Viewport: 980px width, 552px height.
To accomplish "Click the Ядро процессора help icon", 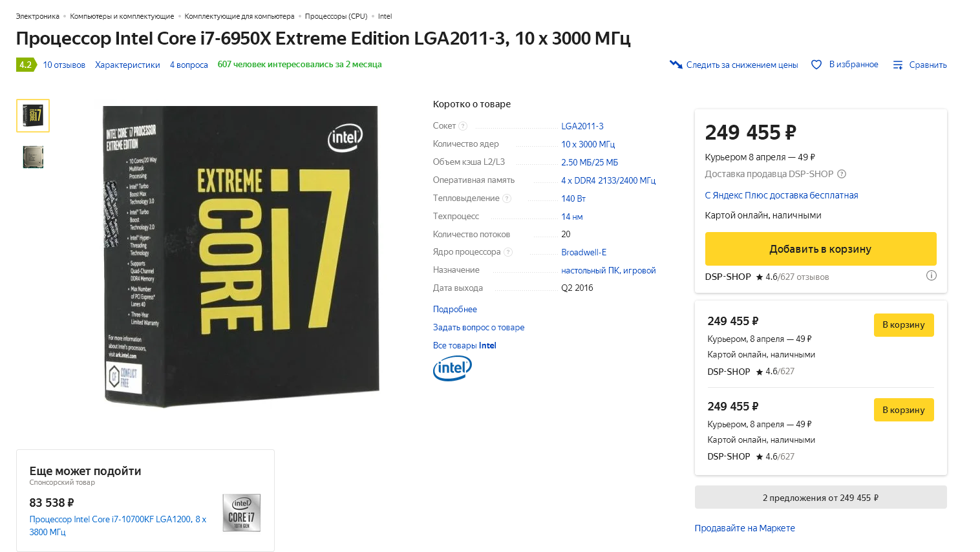I will point(508,252).
